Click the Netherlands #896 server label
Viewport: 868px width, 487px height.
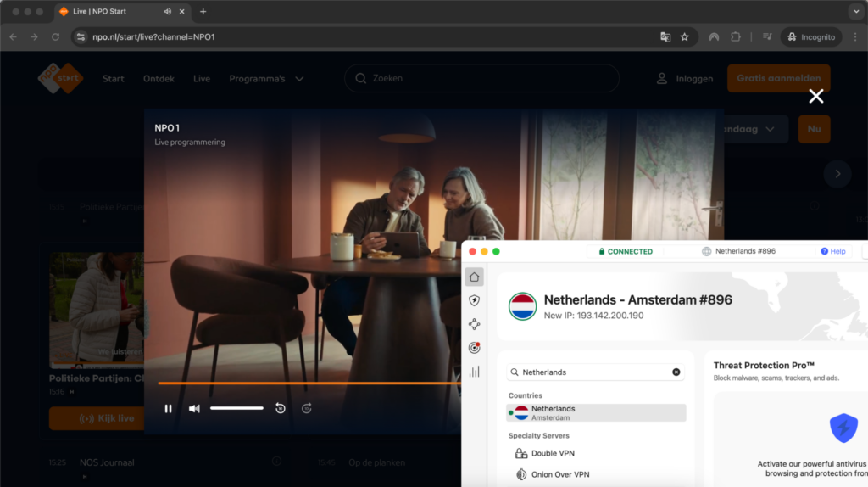click(739, 251)
